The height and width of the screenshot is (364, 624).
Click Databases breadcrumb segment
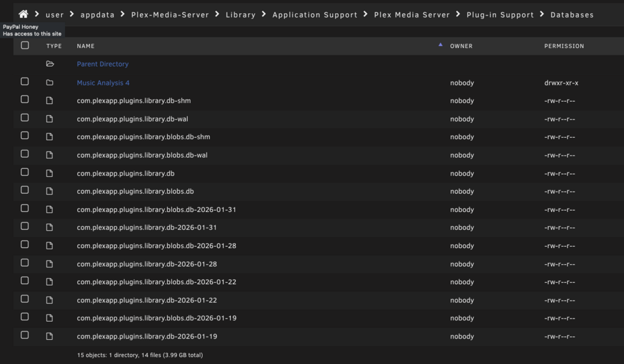tap(572, 15)
